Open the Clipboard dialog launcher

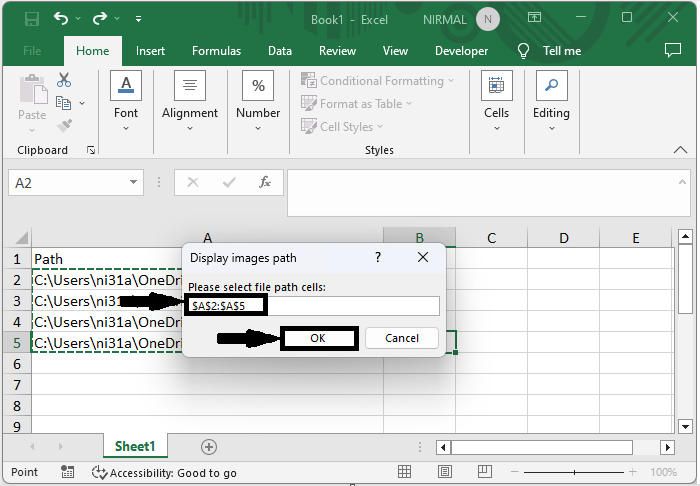[91, 150]
